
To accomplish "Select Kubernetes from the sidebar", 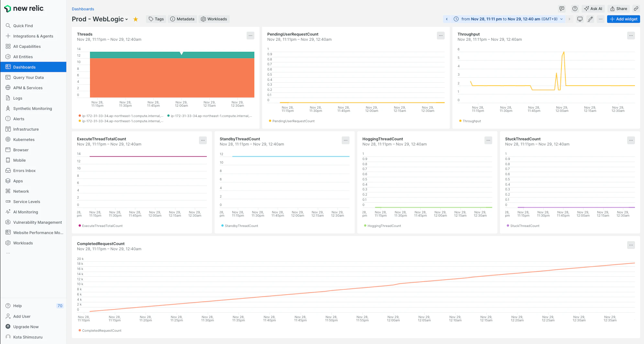I will pos(33,140).
